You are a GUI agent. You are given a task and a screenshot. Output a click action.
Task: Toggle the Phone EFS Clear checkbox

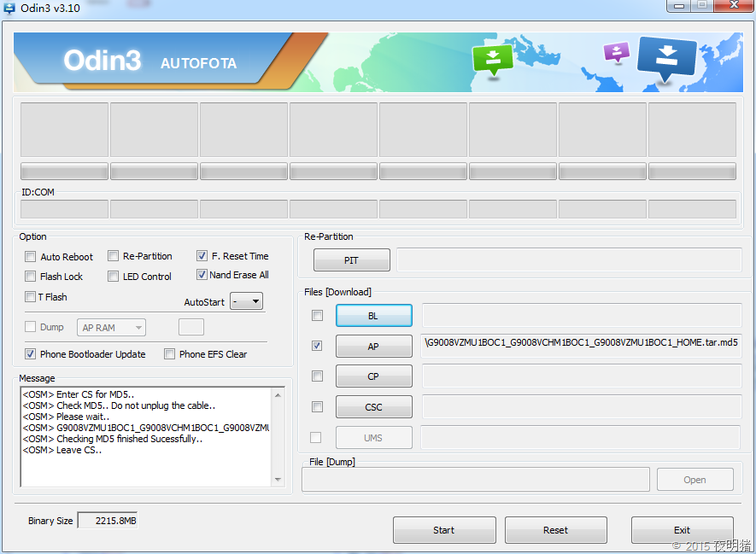[170, 354]
